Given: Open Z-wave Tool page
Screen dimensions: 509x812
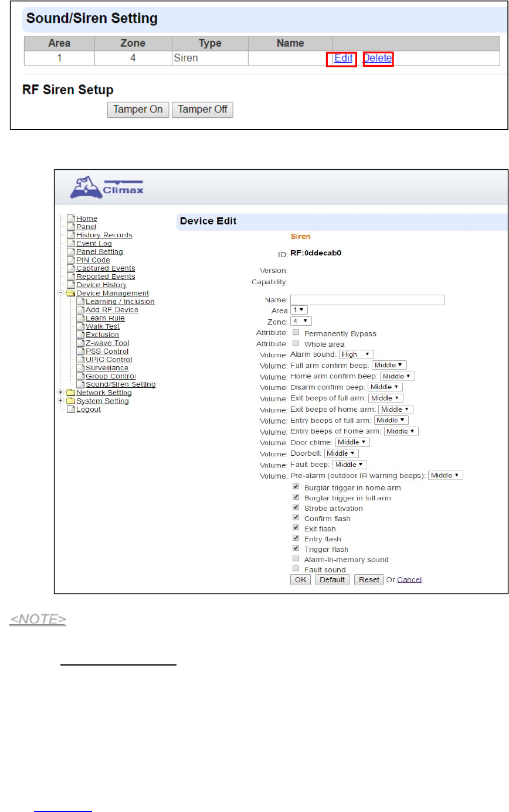Looking at the screenshot, I should click(107, 343).
